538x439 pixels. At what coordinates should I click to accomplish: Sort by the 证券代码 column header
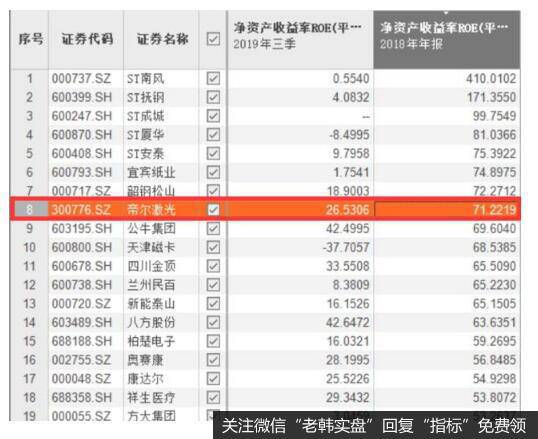(x=86, y=39)
